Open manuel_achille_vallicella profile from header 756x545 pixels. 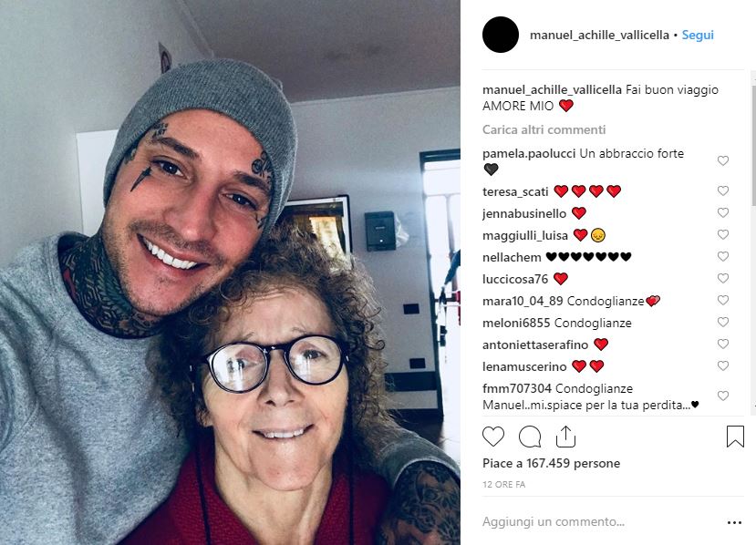(599, 35)
